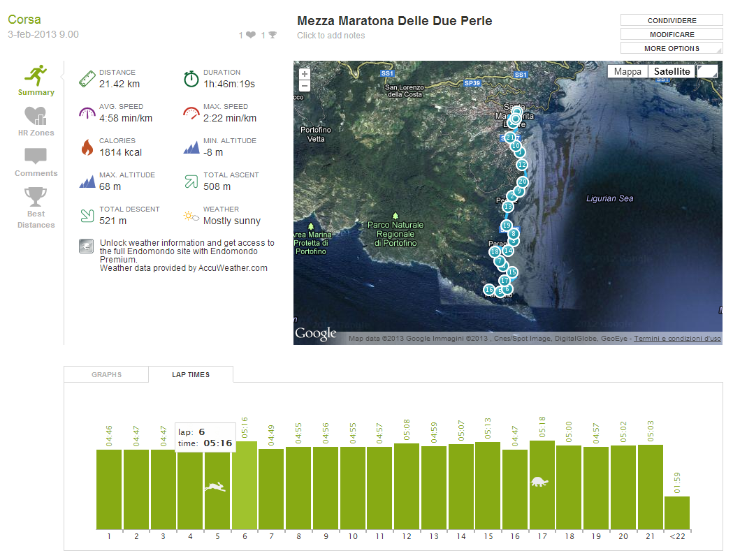Select the LAP TIMES tab

[x=191, y=375]
